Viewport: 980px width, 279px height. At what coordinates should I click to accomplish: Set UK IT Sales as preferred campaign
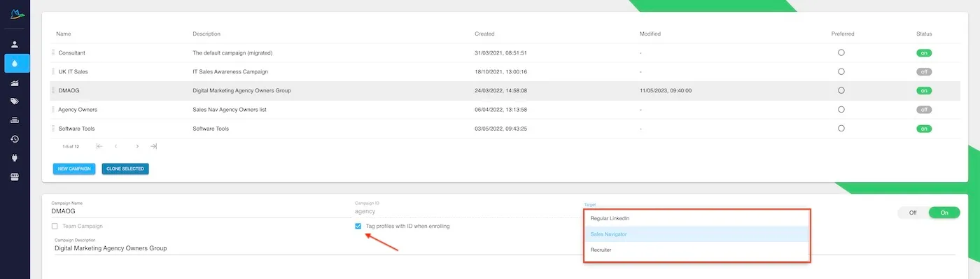tap(841, 71)
